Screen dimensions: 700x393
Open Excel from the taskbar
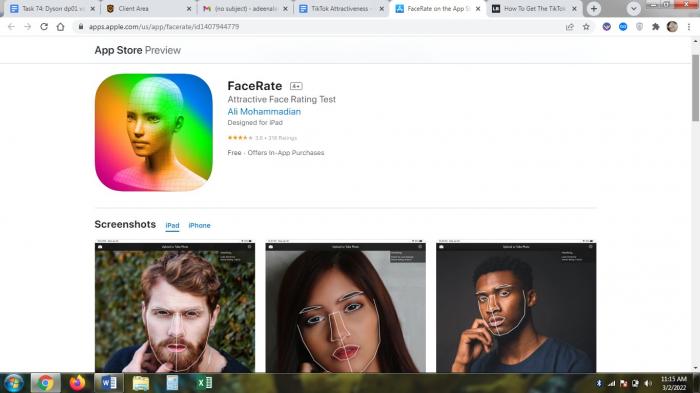click(204, 383)
